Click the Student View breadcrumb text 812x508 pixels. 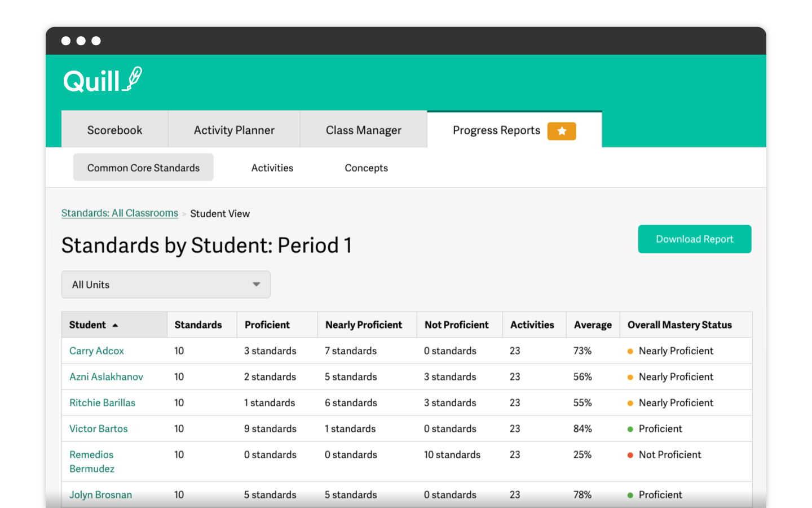pyautogui.click(x=220, y=213)
